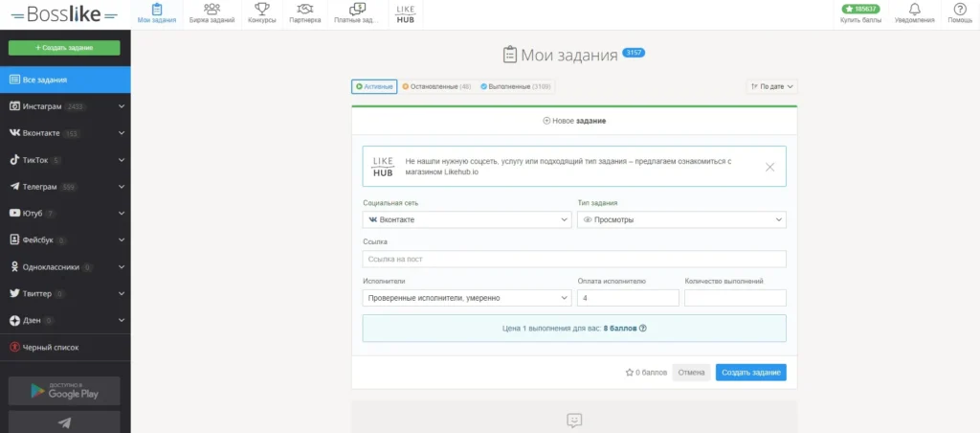Open the Исполнители dropdown
Viewport: 980px width, 433px height.
tap(467, 298)
